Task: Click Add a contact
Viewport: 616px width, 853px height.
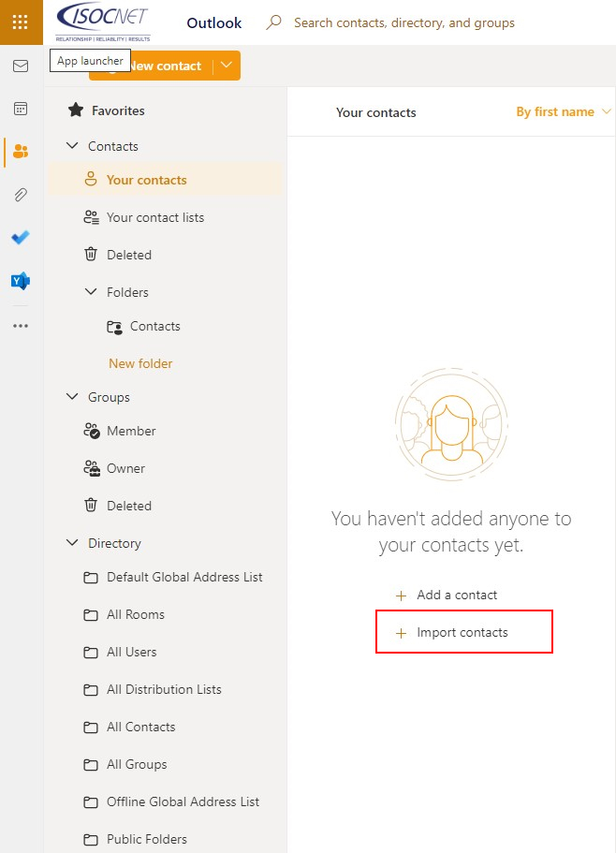Action: [x=456, y=596]
